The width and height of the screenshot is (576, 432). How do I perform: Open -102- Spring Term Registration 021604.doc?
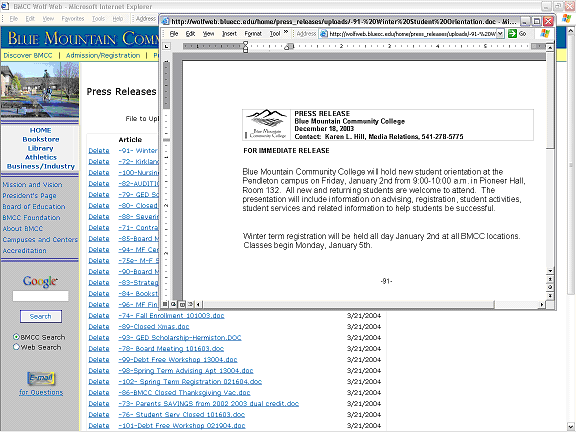pyautogui.click(x=190, y=382)
